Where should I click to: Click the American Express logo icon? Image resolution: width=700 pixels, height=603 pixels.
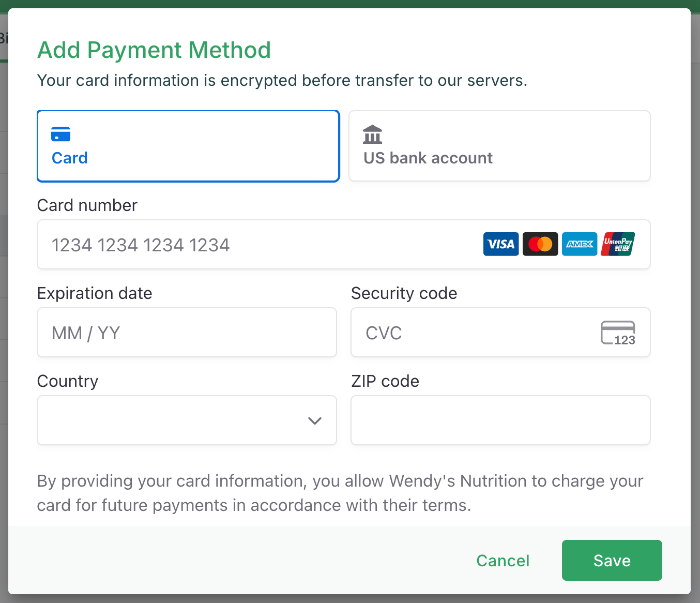[579, 244]
